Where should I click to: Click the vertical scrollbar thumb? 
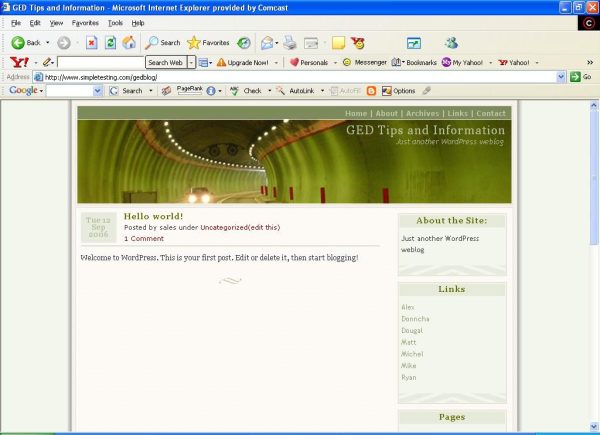pos(593,178)
